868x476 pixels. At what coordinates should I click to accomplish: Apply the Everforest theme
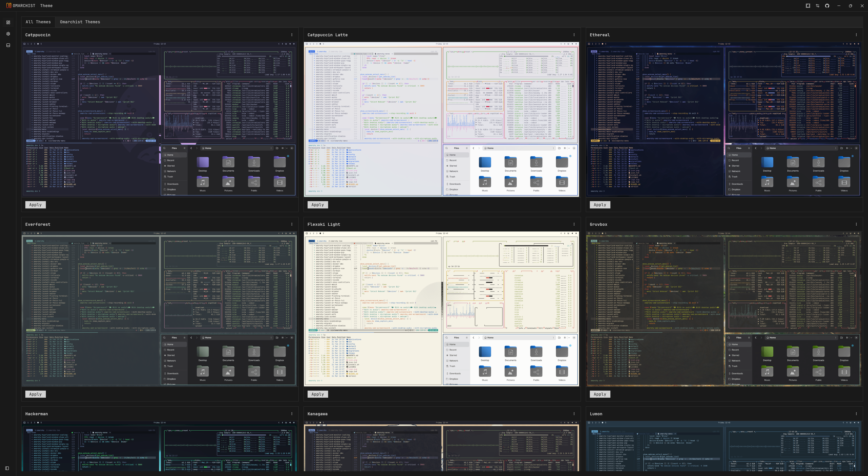[x=35, y=394]
